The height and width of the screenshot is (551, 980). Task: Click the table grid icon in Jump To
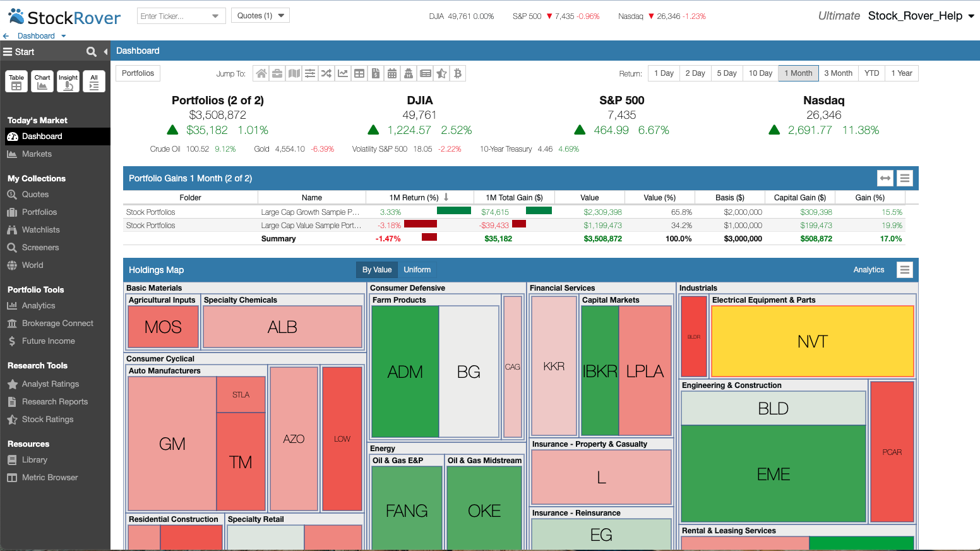click(359, 73)
